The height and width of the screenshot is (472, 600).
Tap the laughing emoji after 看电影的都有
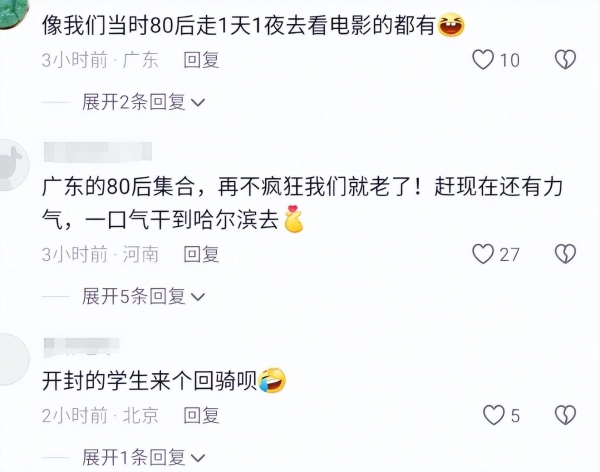coord(451,25)
